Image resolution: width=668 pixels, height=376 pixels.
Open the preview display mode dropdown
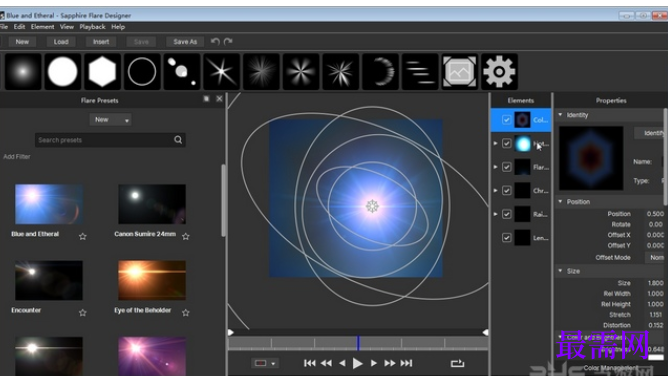pyautogui.click(x=265, y=363)
